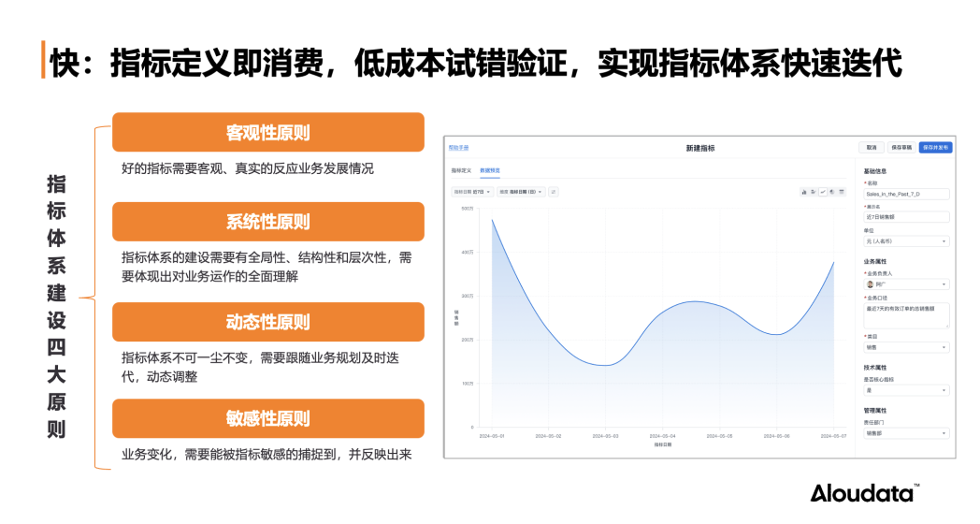Viewport: 980px width, 524px height.
Task: Click the 系统性原则 orange banner
Action: (268, 222)
